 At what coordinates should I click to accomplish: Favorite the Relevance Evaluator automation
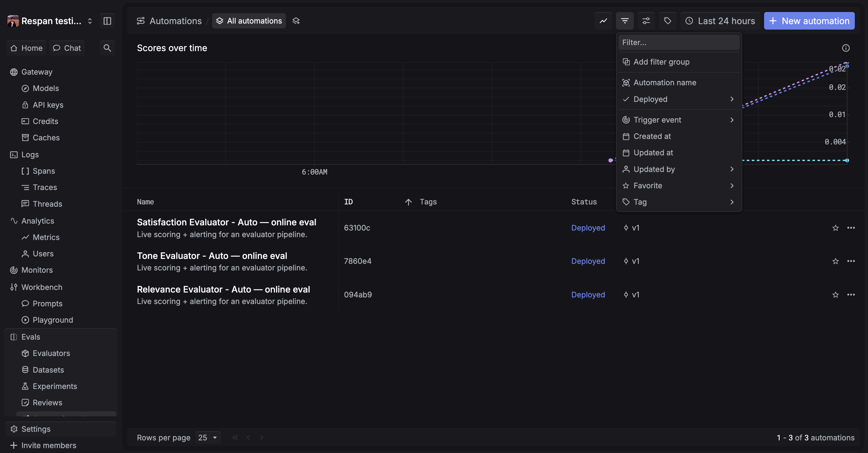835,295
